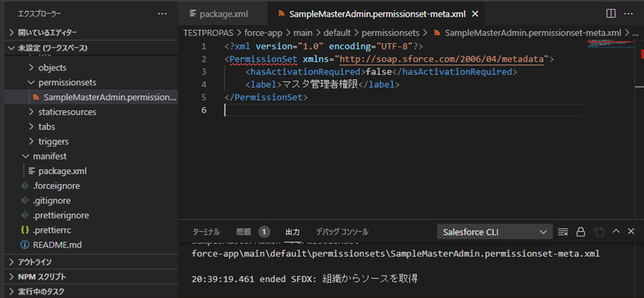Viewport: 644px width, 298px height.
Task: Expand the アウトライン section
Action: [12, 262]
